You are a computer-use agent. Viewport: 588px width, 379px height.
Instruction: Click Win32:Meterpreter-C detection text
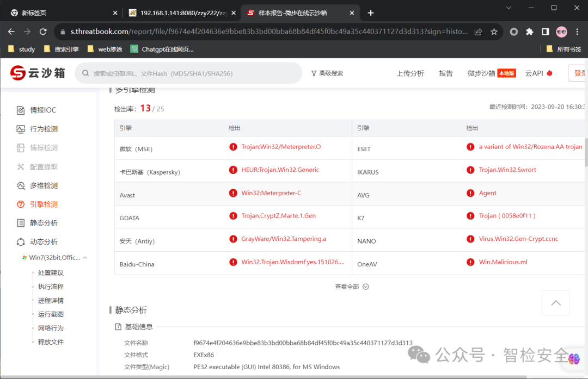pyautogui.click(x=271, y=193)
